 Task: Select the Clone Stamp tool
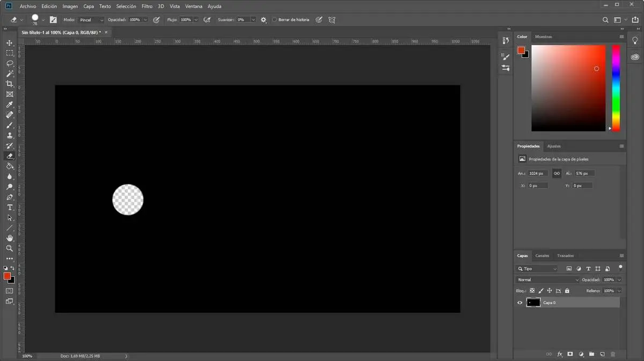click(9, 135)
